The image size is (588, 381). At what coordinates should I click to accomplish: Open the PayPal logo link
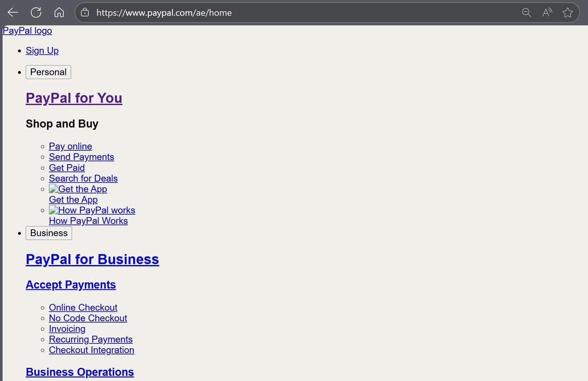pos(27,31)
